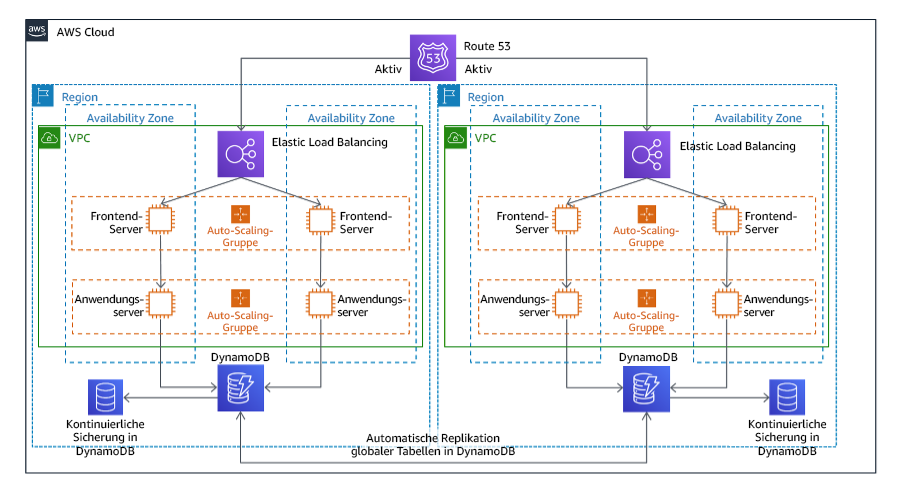Image resolution: width=904 pixels, height=489 pixels.
Task: Select the left Kontinuierliche Sicherung backup icon
Action: [106, 397]
